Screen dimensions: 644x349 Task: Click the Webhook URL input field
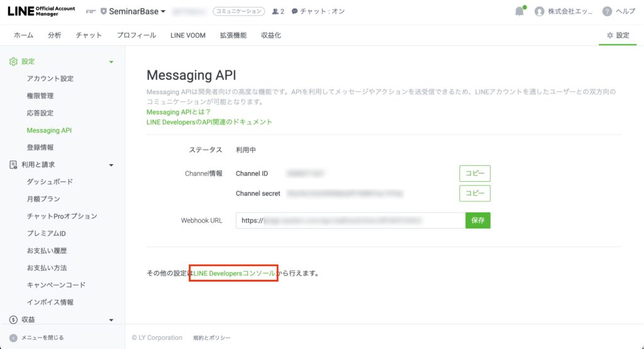[350, 220]
